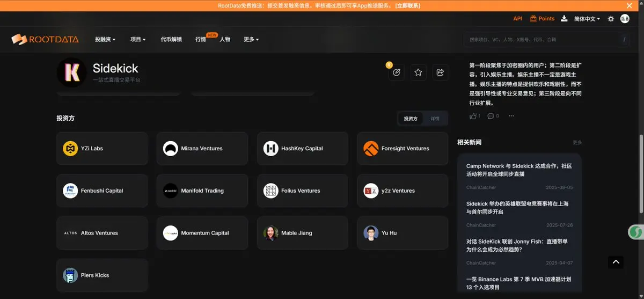Viewport: 644px width, 299px height.
Task: Open the 代币解锁 menu item
Action: pyautogui.click(x=171, y=40)
